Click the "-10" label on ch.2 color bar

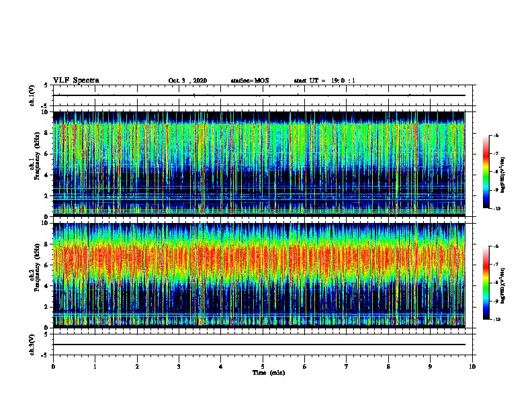click(496, 320)
